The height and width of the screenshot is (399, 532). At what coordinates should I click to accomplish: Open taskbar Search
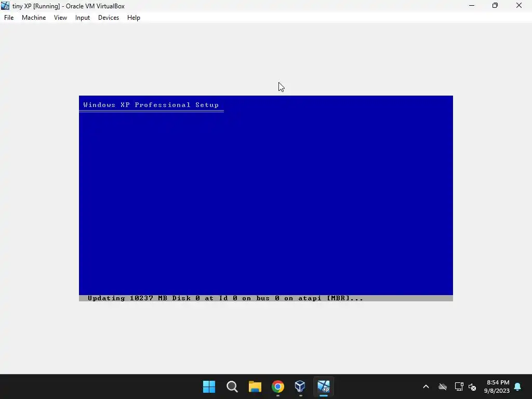click(232, 387)
